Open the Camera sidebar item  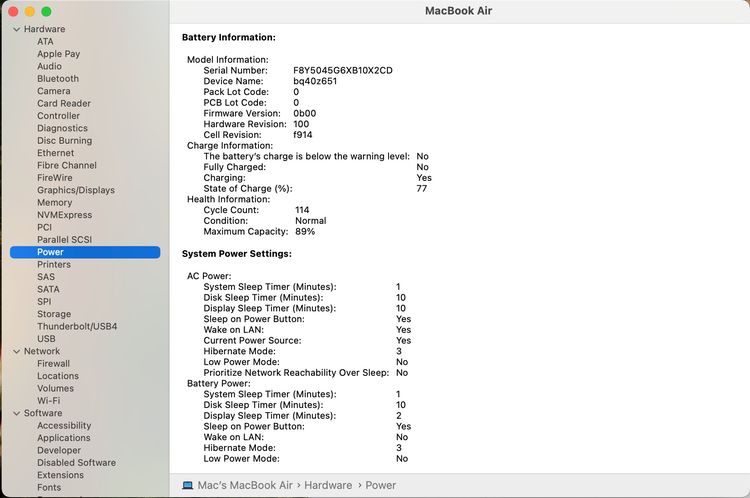[x=54, y=91]
